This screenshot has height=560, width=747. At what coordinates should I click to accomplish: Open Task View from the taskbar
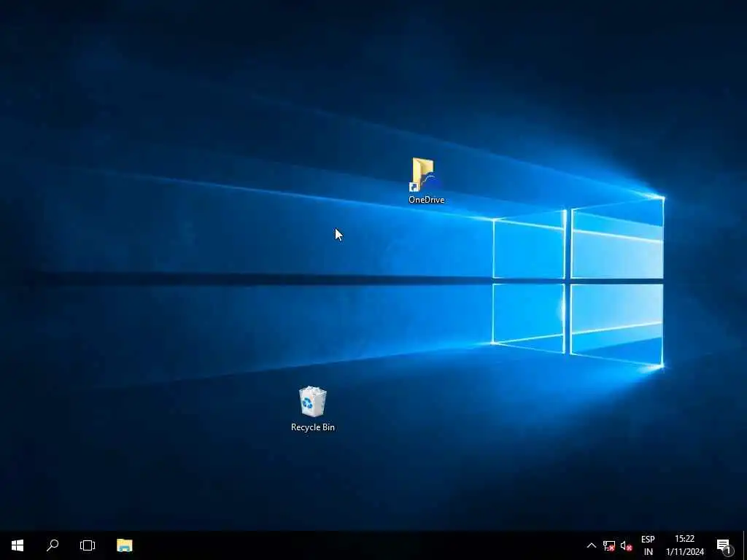[88, 545]
